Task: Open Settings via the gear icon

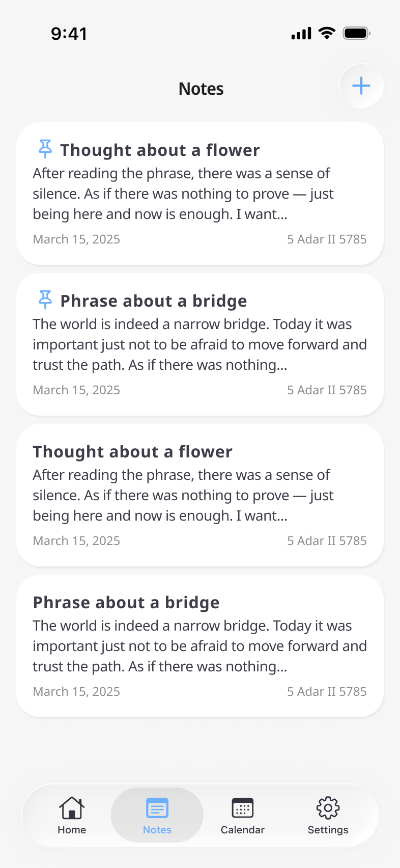Action: [328, 808]
